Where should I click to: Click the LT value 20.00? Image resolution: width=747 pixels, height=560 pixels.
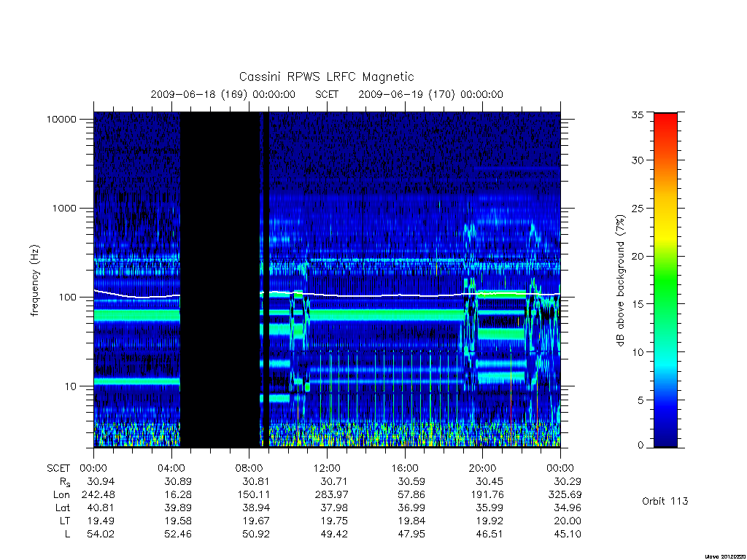pyautogui.click(x=568, y=521)
